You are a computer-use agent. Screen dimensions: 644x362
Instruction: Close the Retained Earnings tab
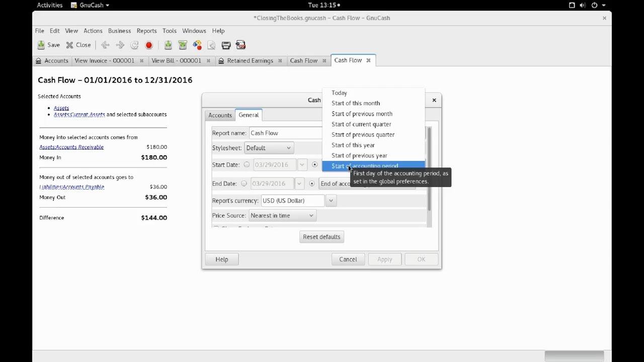pos(280,61)
